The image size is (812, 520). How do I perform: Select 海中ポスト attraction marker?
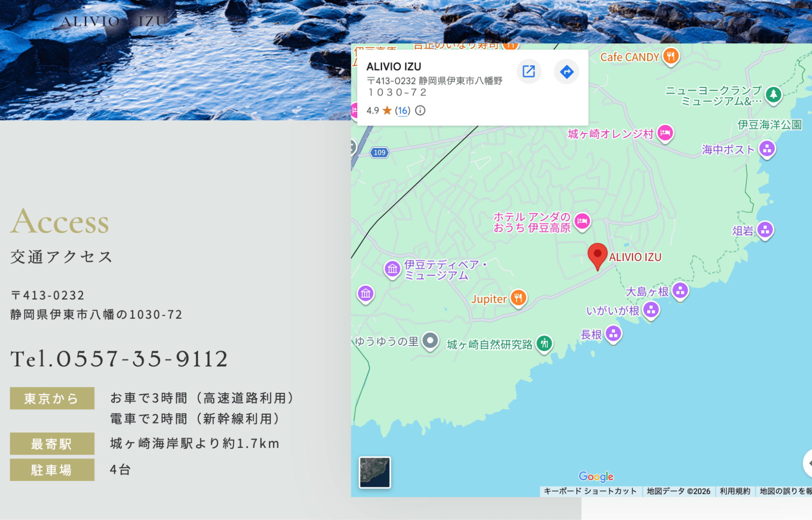click(x=767, y=150)
